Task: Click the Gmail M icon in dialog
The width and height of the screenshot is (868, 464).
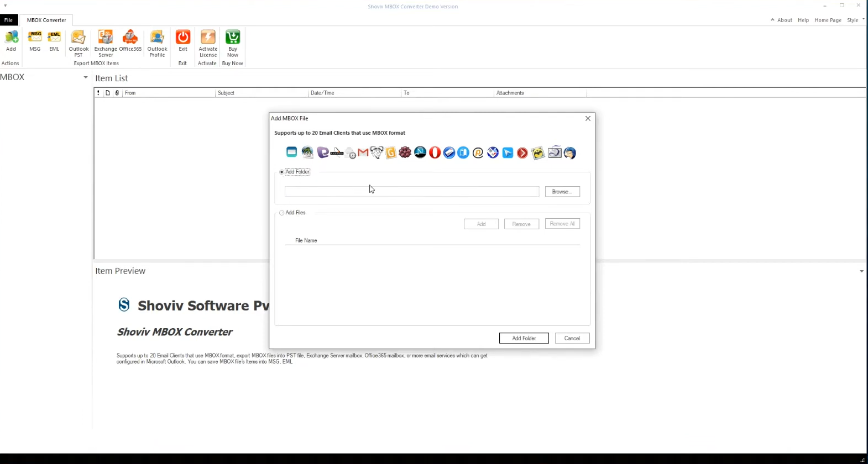Action: click(x=363, y=152)
